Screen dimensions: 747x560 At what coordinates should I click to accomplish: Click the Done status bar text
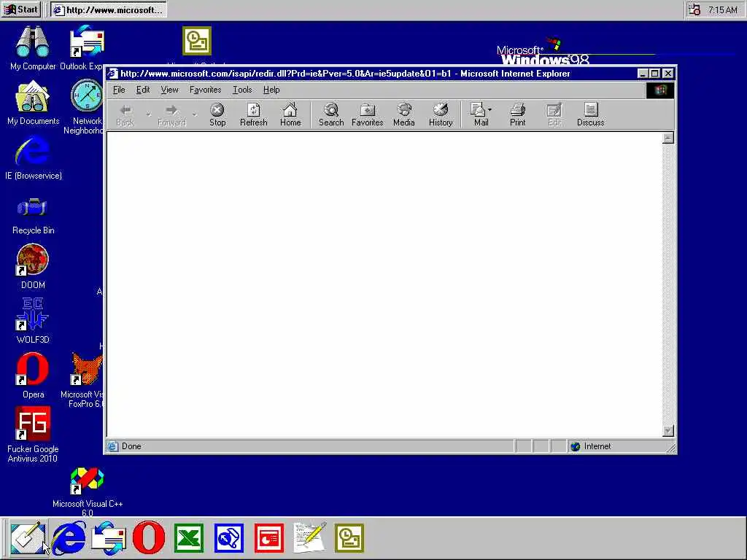(131, 446)
